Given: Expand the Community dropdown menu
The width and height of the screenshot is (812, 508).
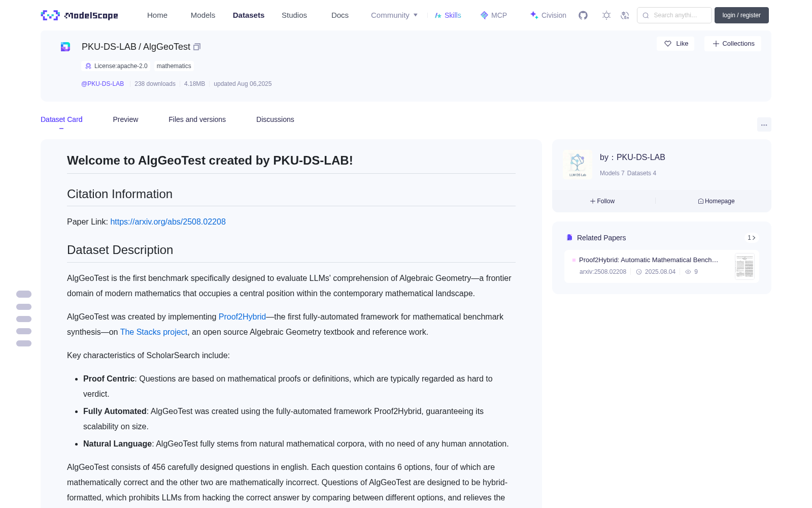Looking at the screenshot, I should 394,15.
